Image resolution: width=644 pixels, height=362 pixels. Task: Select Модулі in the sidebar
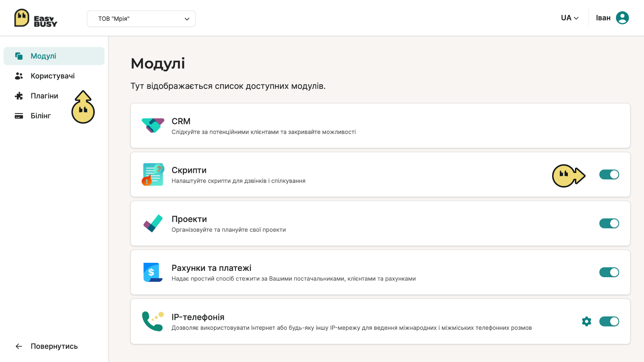tap(54, 56)
